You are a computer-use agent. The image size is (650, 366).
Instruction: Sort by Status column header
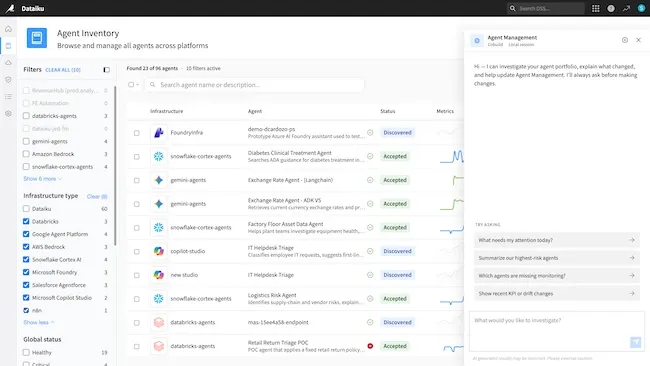(388, 111)
